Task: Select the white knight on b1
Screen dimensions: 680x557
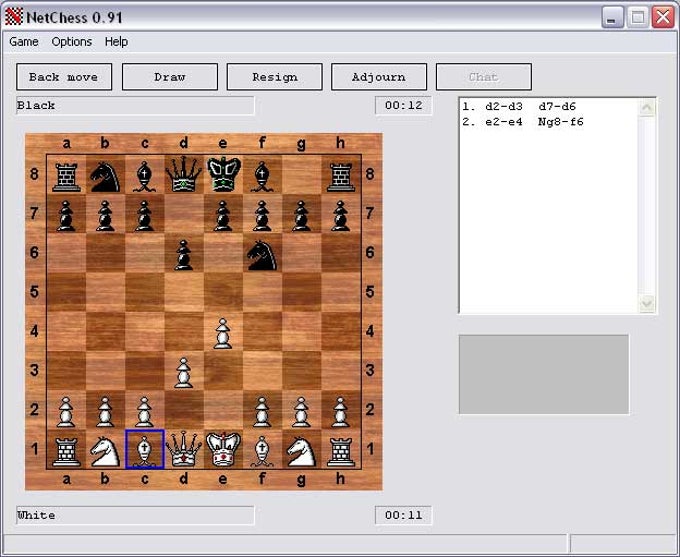Action: pos(105,449)
